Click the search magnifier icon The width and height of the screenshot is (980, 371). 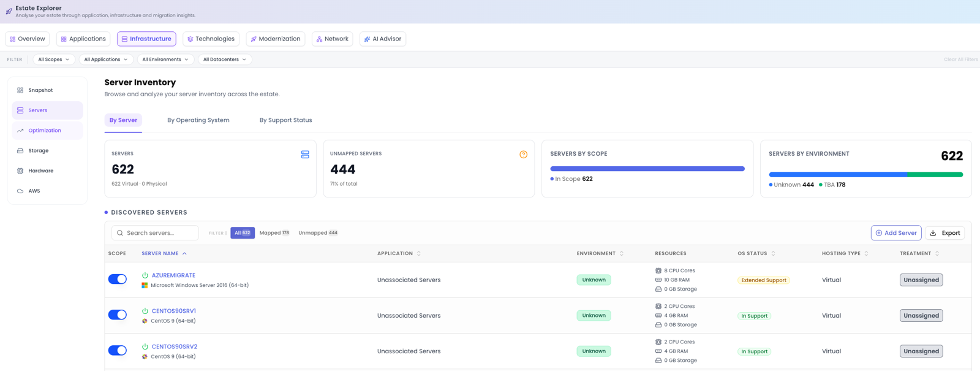click(x=120, y=233)
